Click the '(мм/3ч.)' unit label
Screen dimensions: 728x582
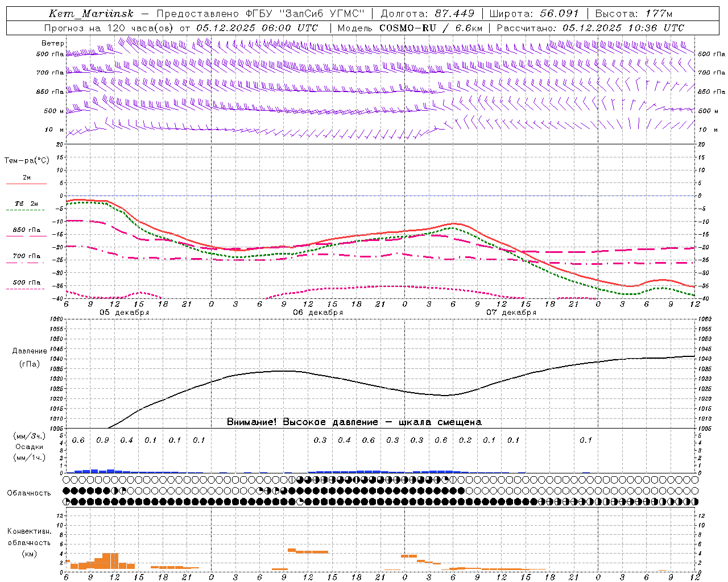30,436
